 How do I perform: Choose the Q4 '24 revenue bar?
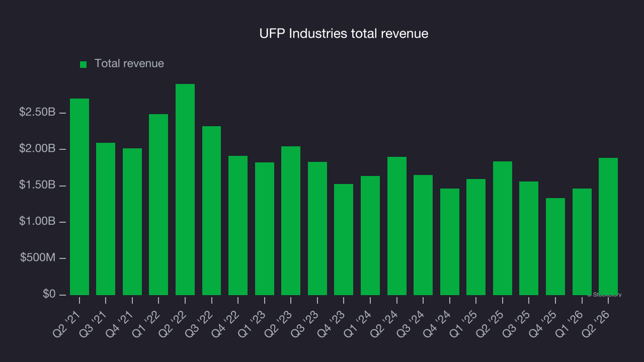click(450, 242)
